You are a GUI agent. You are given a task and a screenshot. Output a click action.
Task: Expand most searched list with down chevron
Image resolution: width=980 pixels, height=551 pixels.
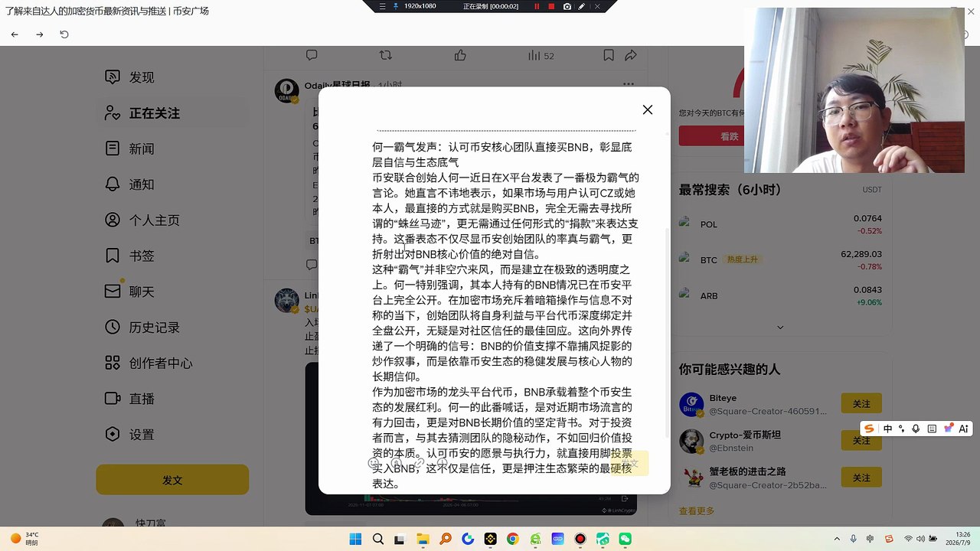click(780, 327)
